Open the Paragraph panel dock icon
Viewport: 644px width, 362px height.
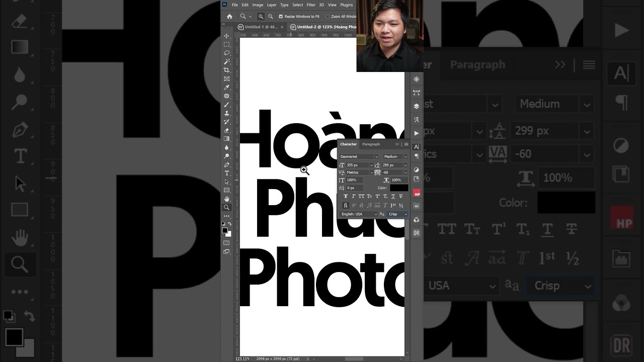[417, 156]
